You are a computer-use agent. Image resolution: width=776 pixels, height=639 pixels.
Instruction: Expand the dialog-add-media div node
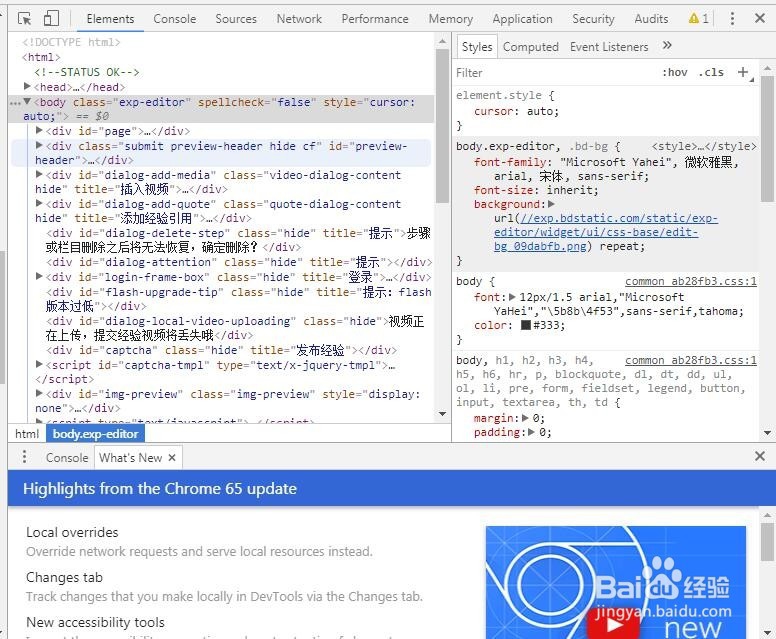[x=39, y=174]
